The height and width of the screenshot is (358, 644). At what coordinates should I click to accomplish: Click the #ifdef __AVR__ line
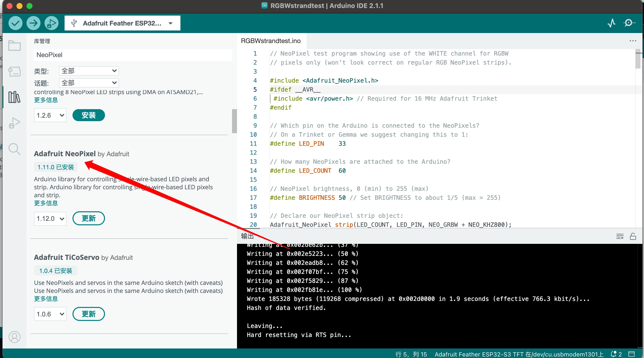(295, 89)
